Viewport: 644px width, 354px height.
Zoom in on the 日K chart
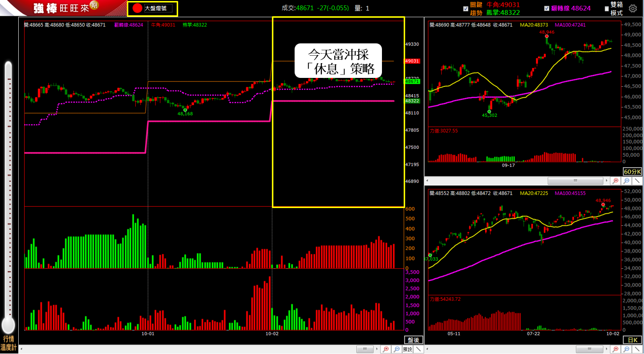coord(615,349)
